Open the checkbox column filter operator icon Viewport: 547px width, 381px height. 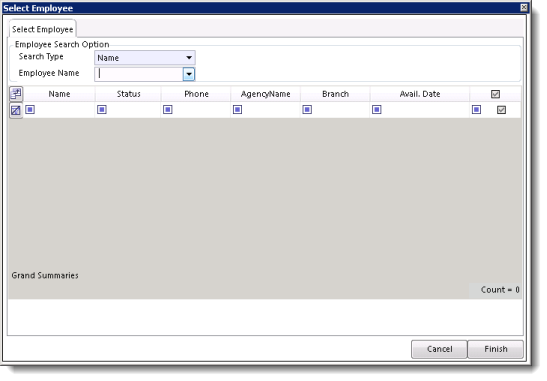click(477, 110)
